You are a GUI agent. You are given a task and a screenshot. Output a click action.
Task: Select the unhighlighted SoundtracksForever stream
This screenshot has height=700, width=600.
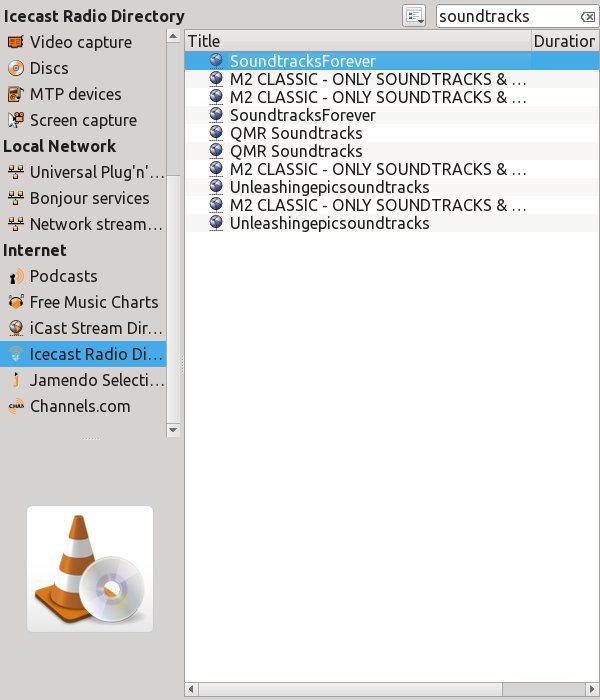[x=392, y=115]
